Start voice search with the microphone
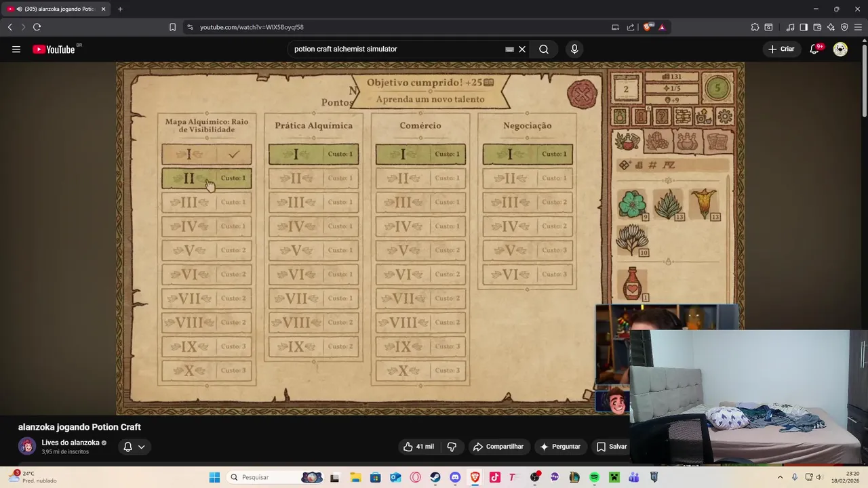This screenshot has width=868, height=488. tap(574, 49)
